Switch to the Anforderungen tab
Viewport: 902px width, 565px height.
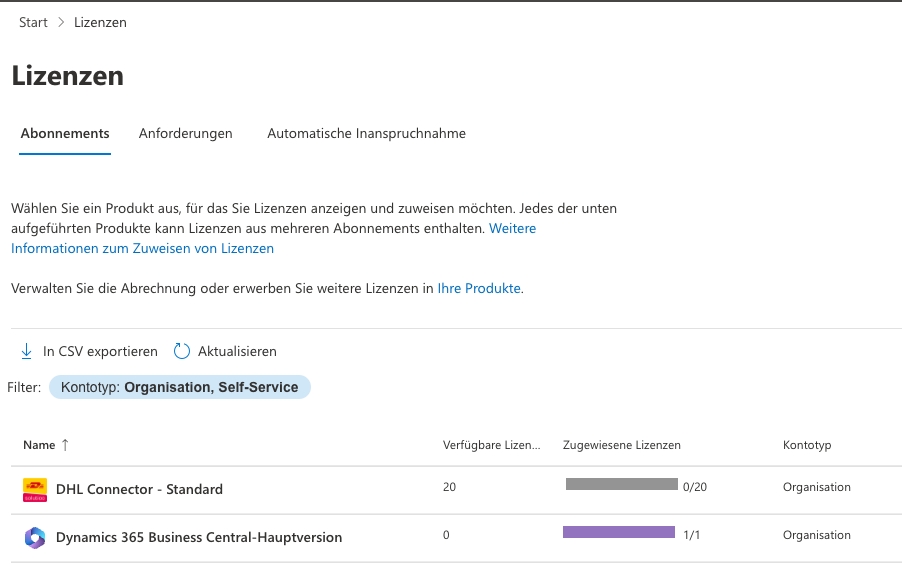click(x=186, y=133)
